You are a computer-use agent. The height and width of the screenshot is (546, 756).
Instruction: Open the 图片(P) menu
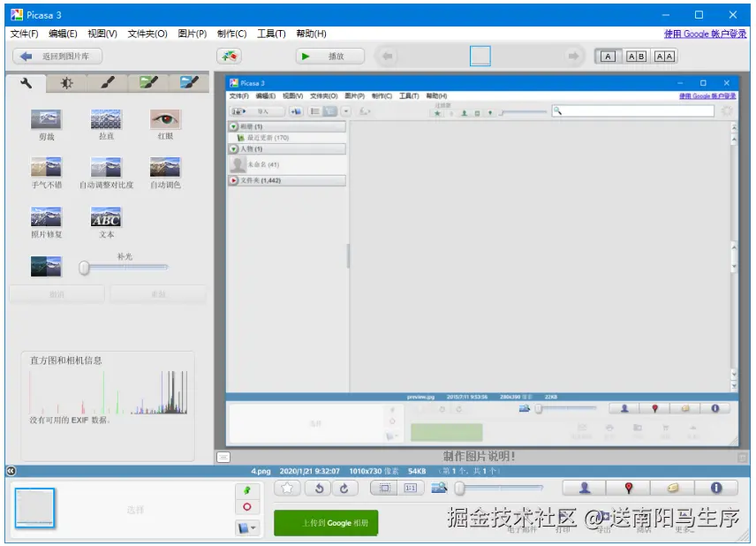(x=192, y=34)
